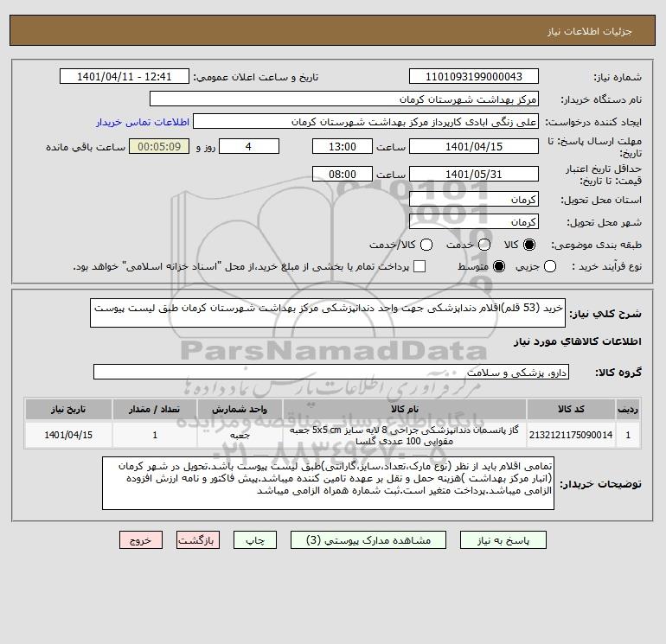The image size is (666, 644).
Task: Click the تعداد / مقدار column header
Action: pos(155,409)
